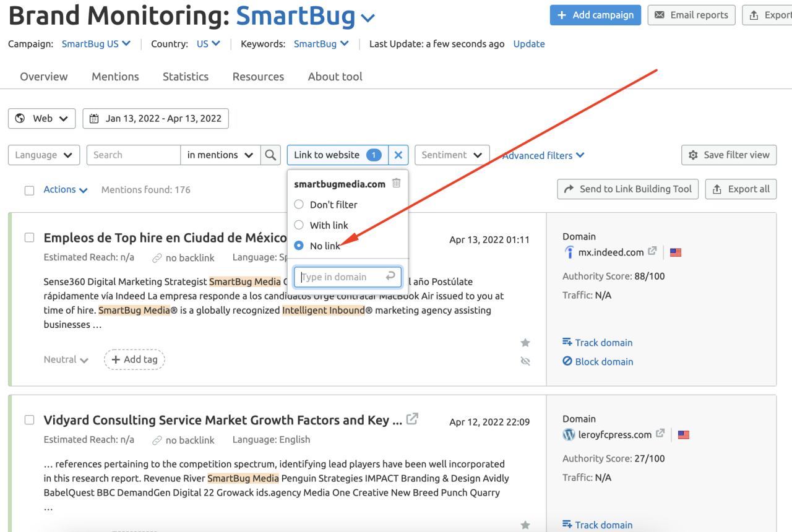Switch to the Statistics tab
Screen dimensions: 792x532
pyautogui.click(x=185, y=77)
